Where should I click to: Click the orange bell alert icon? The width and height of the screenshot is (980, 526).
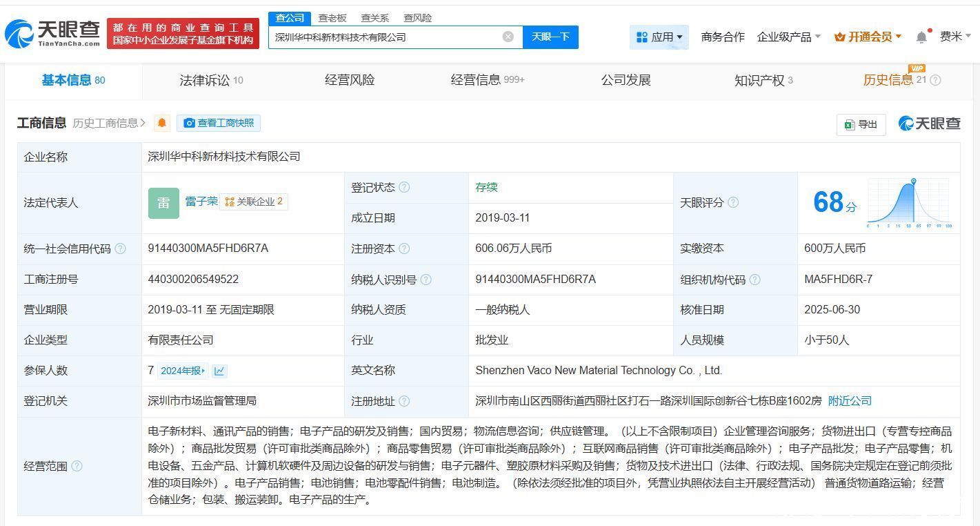point(162,123)
